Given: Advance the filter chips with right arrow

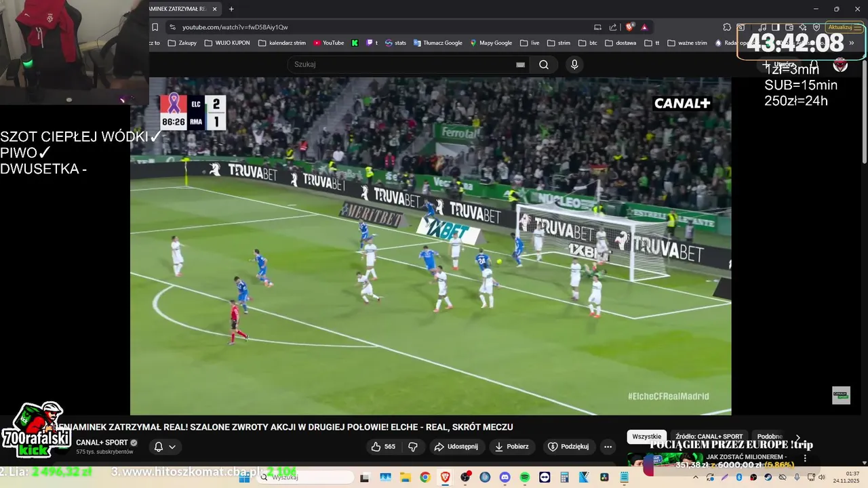Looking at the screenshot, I should 798,438.
